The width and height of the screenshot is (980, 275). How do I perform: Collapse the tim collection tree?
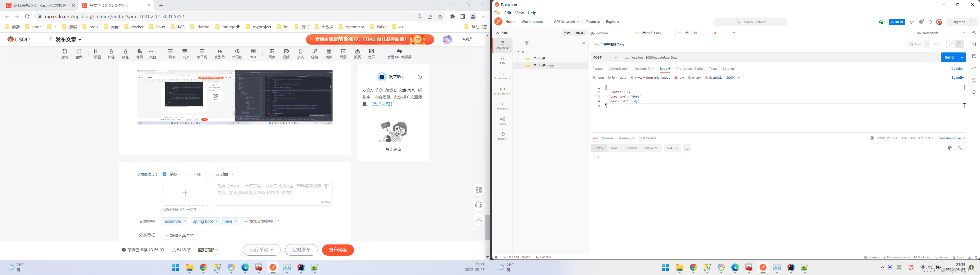pyautogui.click(x=518, y=52)
